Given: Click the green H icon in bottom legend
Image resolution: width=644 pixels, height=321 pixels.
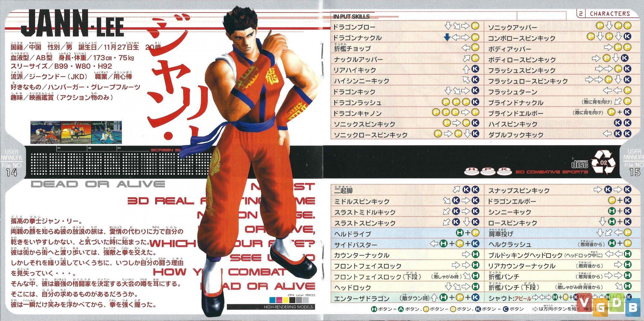Looking at the screenshot, I should click(x=374, y=309).
